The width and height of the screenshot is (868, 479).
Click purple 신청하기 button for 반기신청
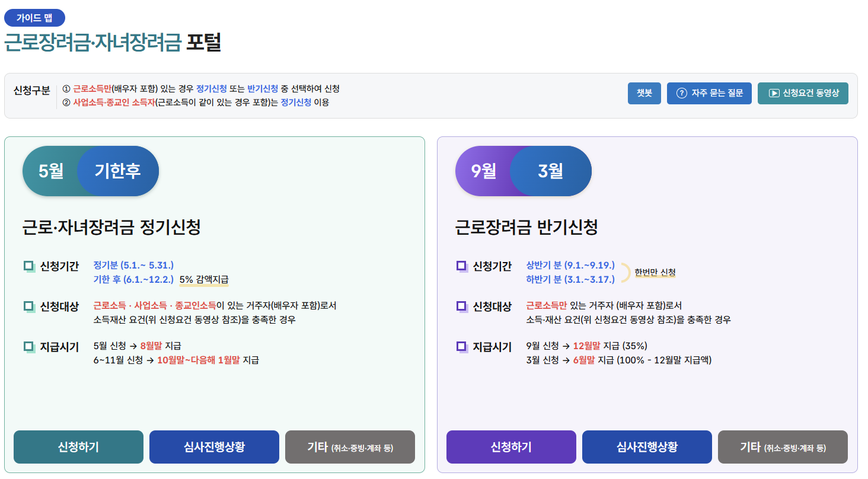tap(511, 447)
